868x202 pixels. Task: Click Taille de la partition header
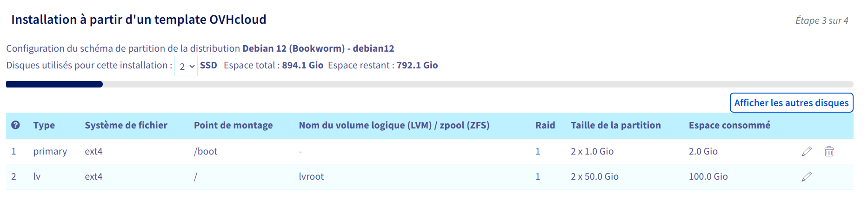click(x=615, y=125)
